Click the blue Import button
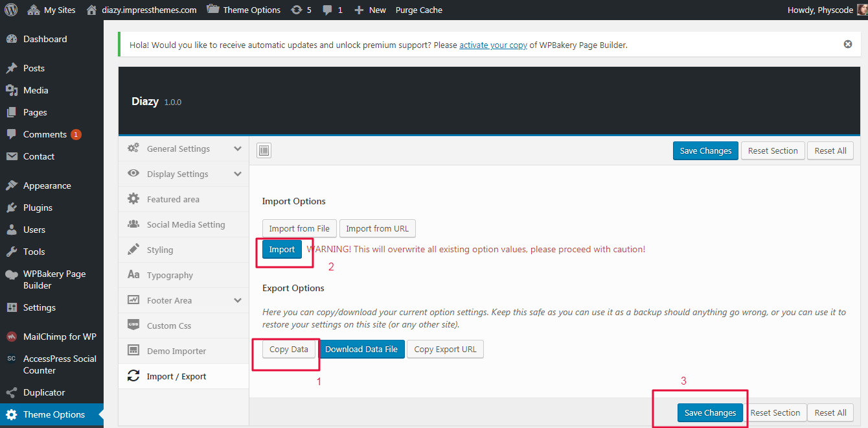 (x=282, y=249)
